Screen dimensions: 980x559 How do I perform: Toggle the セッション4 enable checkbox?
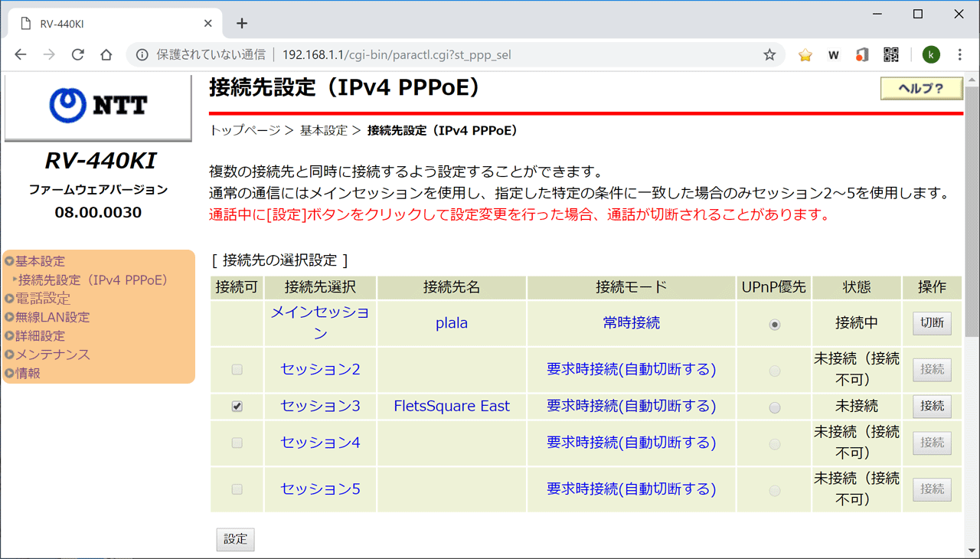tap(237, 443)
